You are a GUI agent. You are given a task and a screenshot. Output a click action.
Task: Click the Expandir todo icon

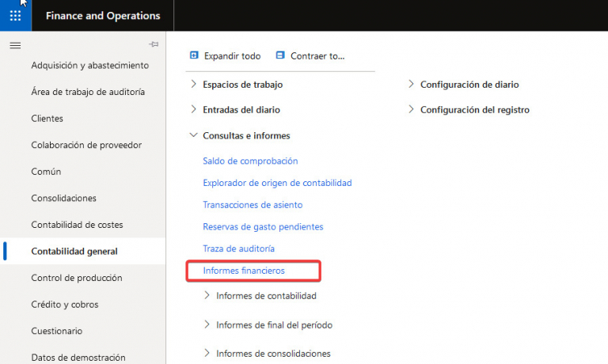194,56
